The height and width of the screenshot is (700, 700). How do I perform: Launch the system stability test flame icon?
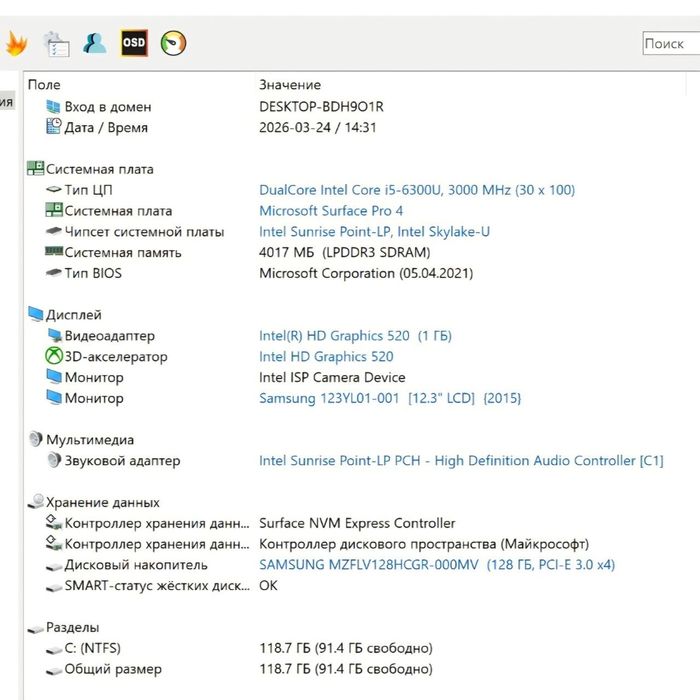coord(17,44)
